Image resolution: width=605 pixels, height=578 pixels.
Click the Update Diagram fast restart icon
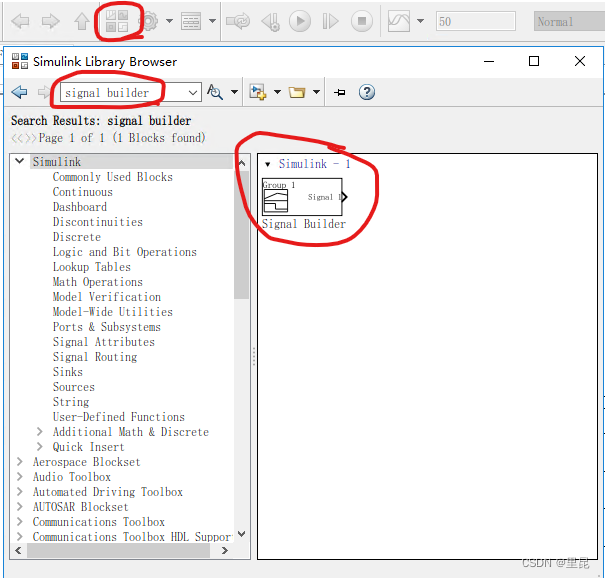tap(238, 21)
